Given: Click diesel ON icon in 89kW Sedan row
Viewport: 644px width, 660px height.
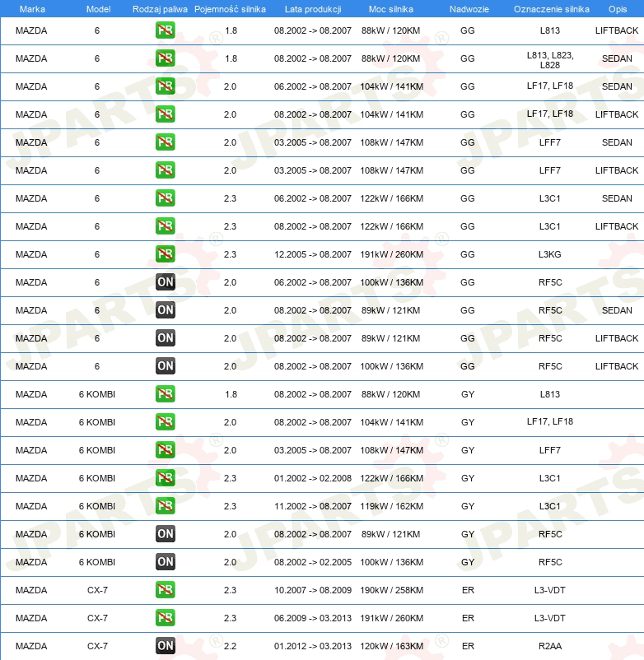Looking at the screenshot, I should [165, 310].
